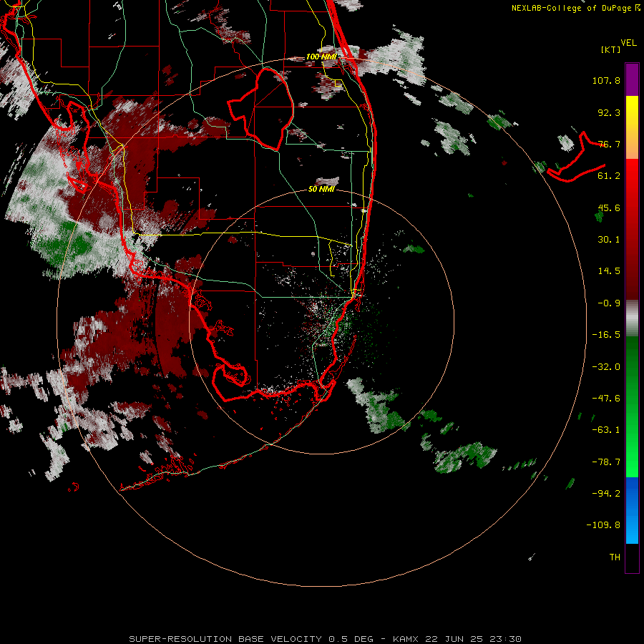The image size is (644, 644).
Task: Click the -32.0 velocity scale value
Action: (606, 367)
